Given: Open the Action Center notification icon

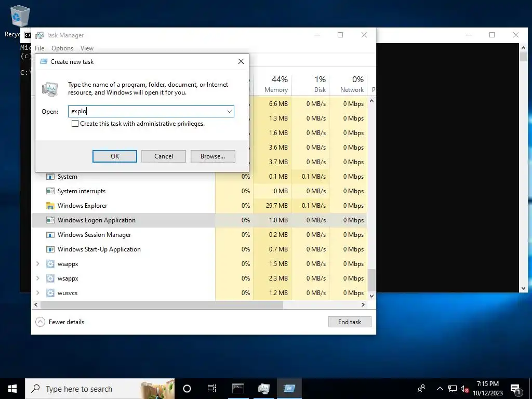Looking at the screenshot, I should (x=516, y=389).
